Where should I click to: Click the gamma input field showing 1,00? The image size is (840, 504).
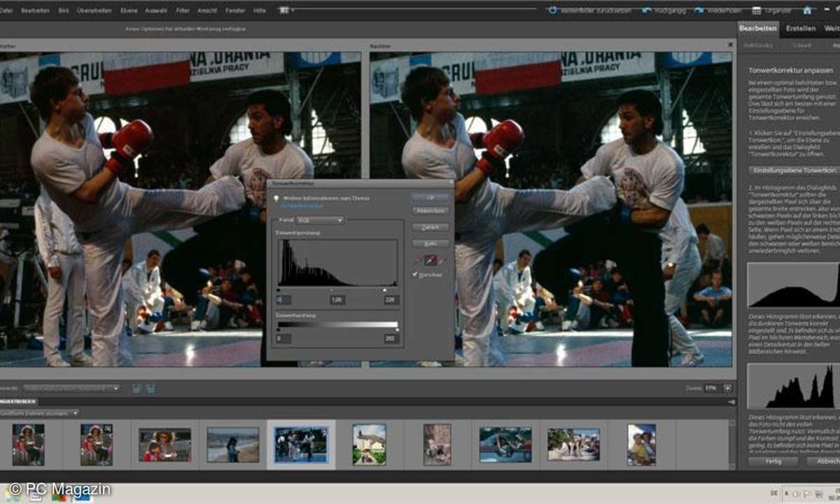(x=338, y=300)
